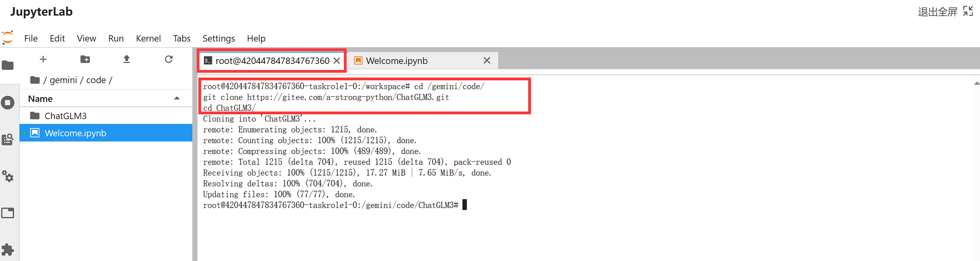Open the Commands search sidebar icon
Viewport: 980px width, 261px height.
coord(8,139)
